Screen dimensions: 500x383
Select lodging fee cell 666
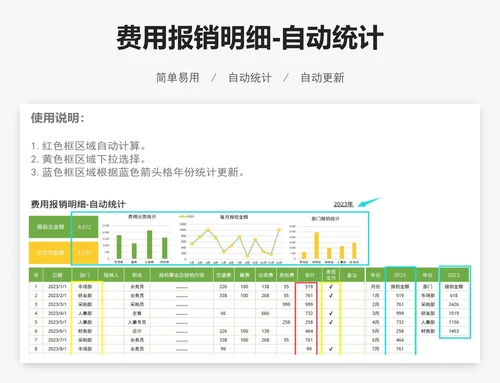[x=265, y=313]
